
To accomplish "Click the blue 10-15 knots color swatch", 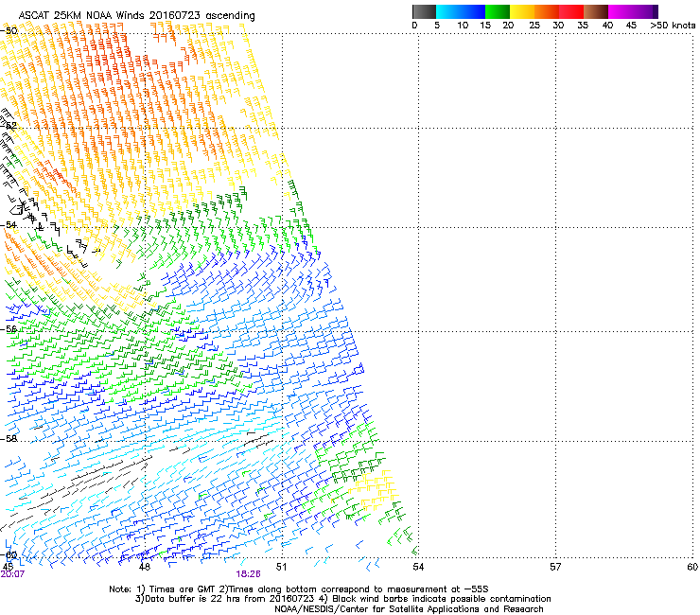I will [473, 11].
